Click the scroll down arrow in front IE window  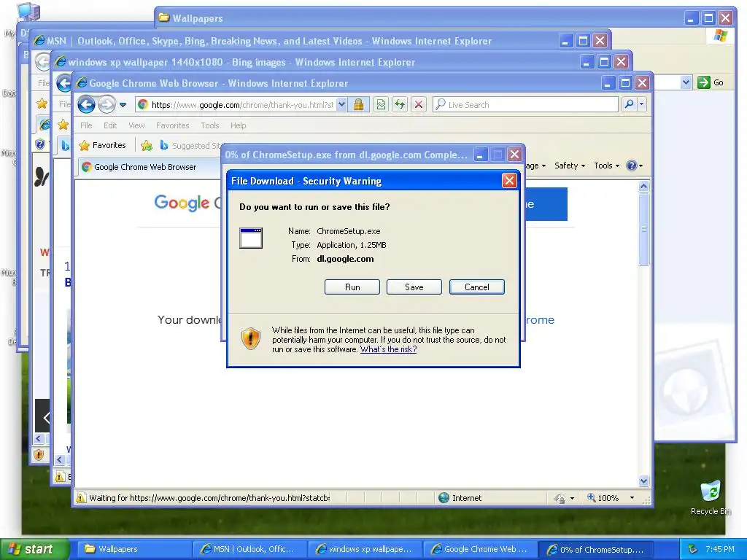(643, 481)
